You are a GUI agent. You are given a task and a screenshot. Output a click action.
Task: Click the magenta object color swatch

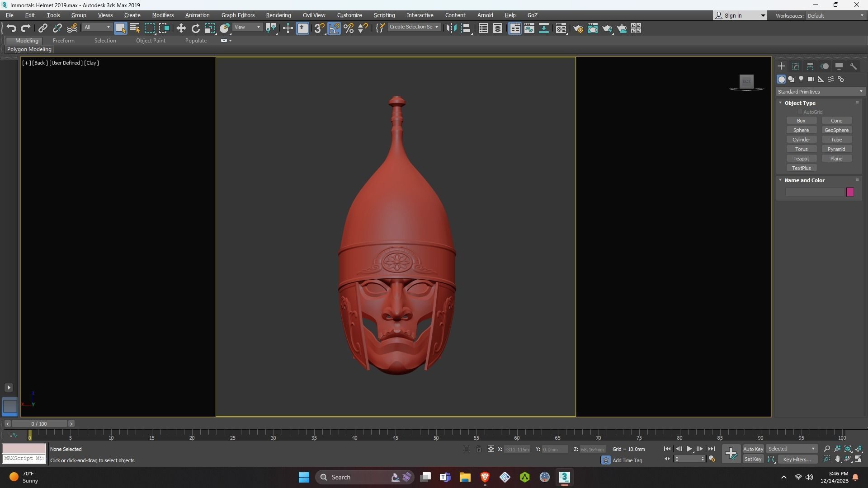pyautogui.click(x=850, y=192)
